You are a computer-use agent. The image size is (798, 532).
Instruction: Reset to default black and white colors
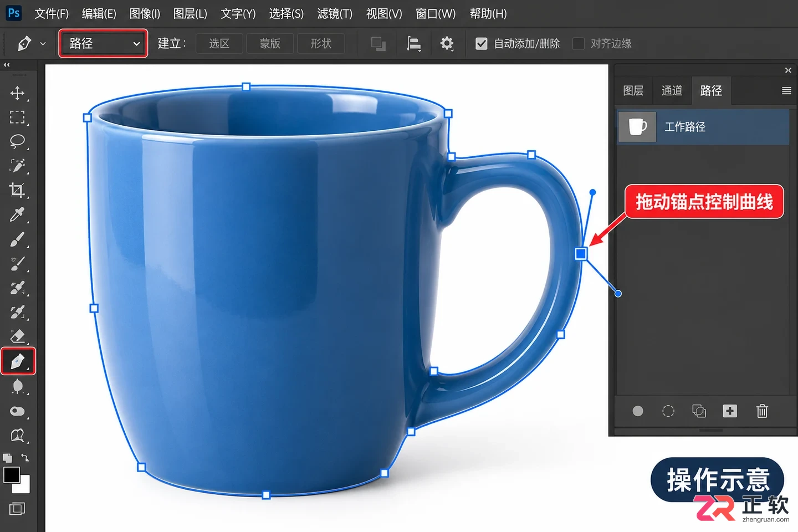pos(7,458)
